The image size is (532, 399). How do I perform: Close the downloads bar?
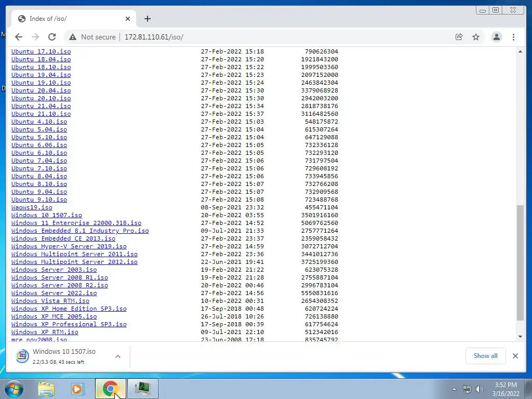pyautogui.click(x=515, y=356)
